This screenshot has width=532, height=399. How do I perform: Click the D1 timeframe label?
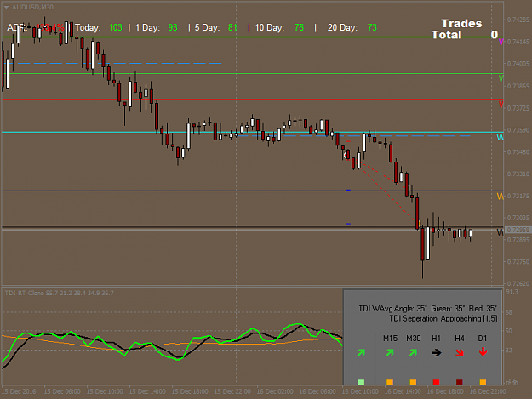click(483, 339)
